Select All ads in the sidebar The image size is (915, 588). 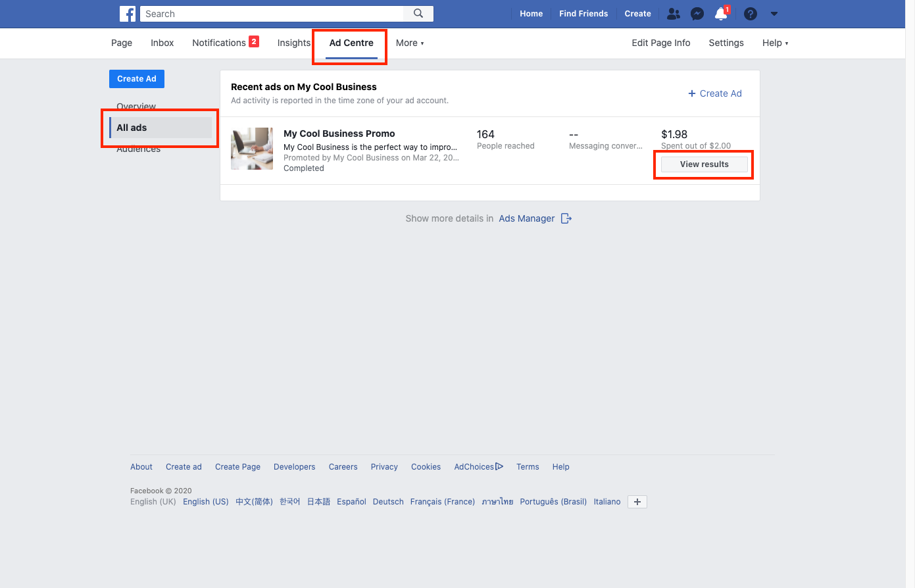(x=161, y=128)
